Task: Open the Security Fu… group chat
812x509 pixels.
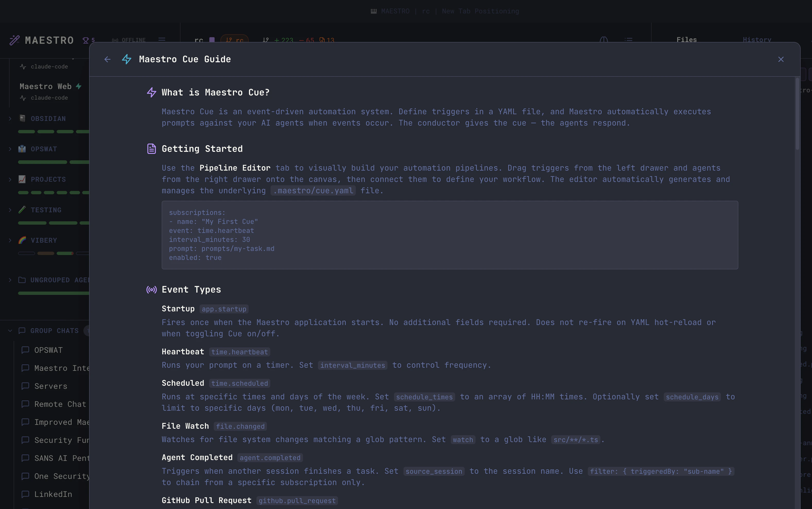Action: pos(62,440)
